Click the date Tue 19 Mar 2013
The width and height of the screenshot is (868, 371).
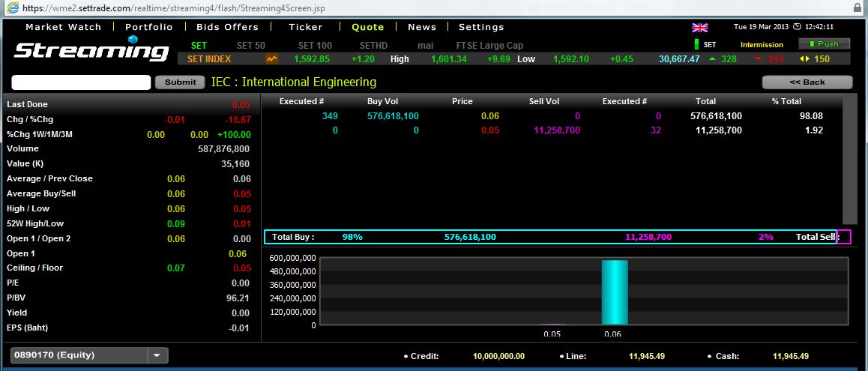[759, 26]
